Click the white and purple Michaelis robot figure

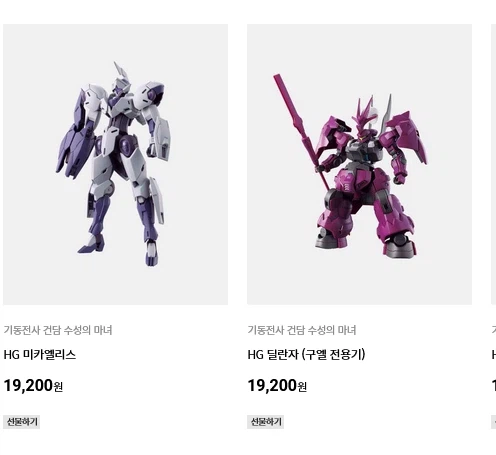tap(113, 164)
